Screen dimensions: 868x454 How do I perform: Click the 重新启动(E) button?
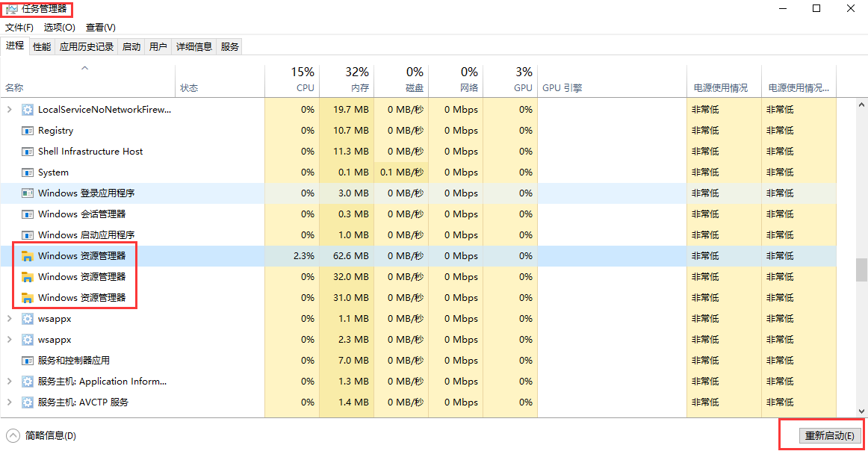(830, 436)
